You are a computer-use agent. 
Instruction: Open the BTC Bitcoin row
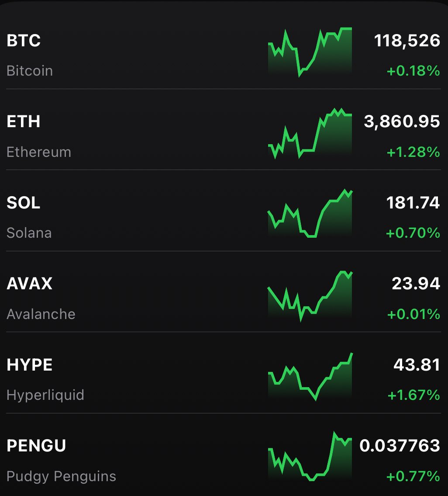point(224,49)
